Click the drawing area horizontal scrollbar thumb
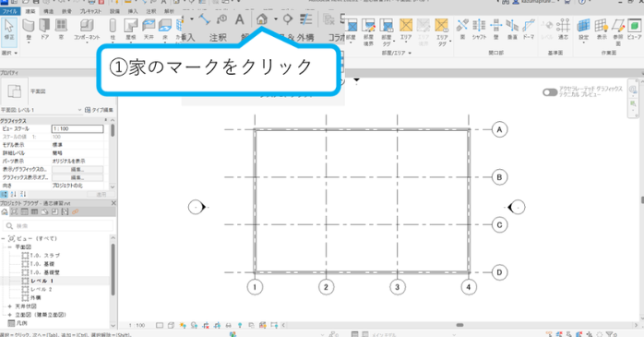 click(x=459, y=325)
